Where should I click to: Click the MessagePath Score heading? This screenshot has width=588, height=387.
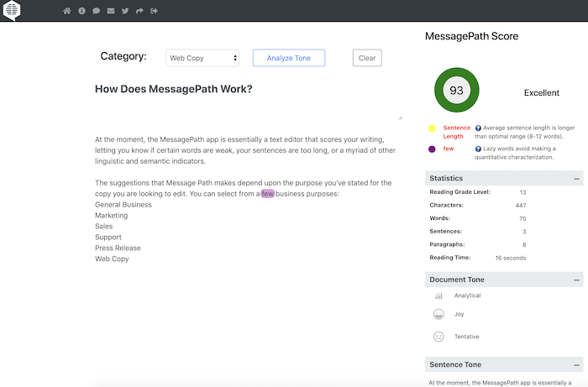pos(472,36)
